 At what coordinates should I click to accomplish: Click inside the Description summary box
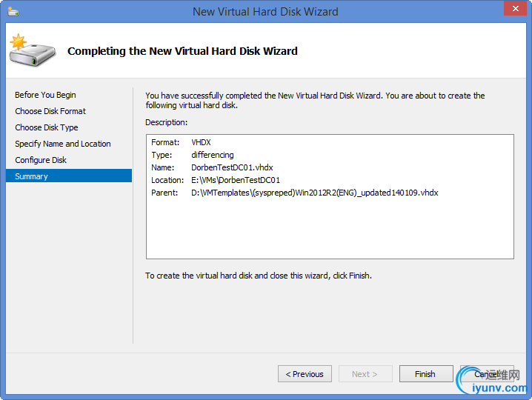point(330,197)
